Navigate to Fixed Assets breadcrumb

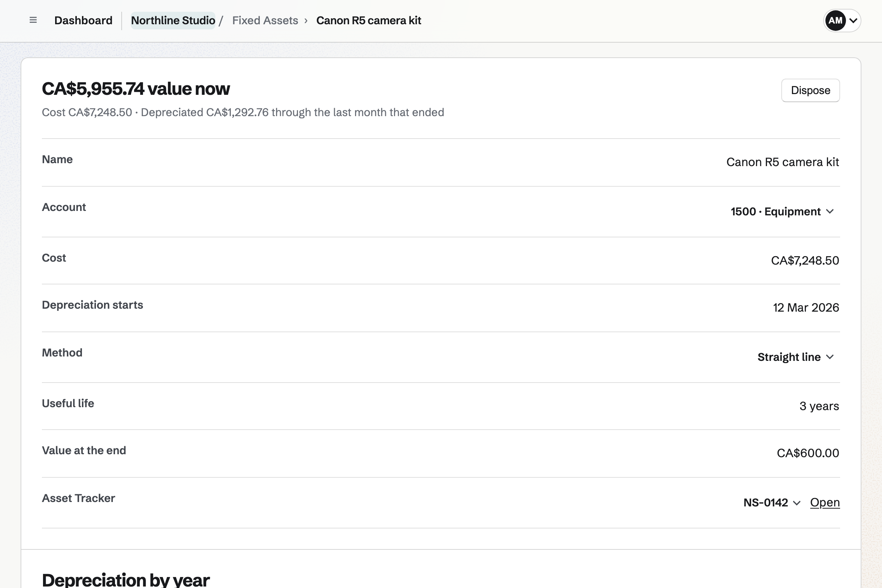click(x=265, y=20)
